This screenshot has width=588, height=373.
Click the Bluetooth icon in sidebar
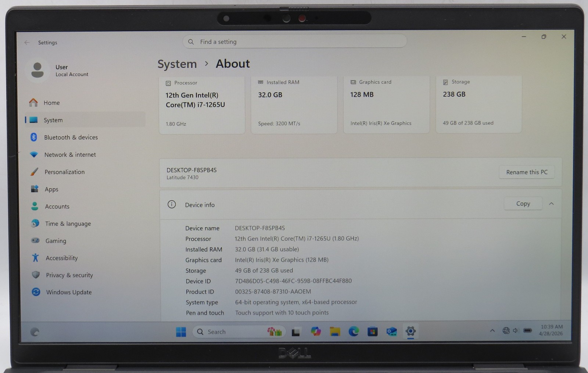tap(34, 137)
